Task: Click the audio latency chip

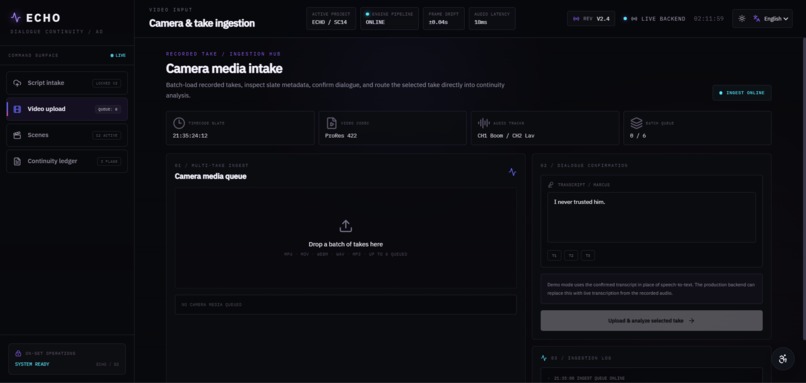Action: (492, 19)
